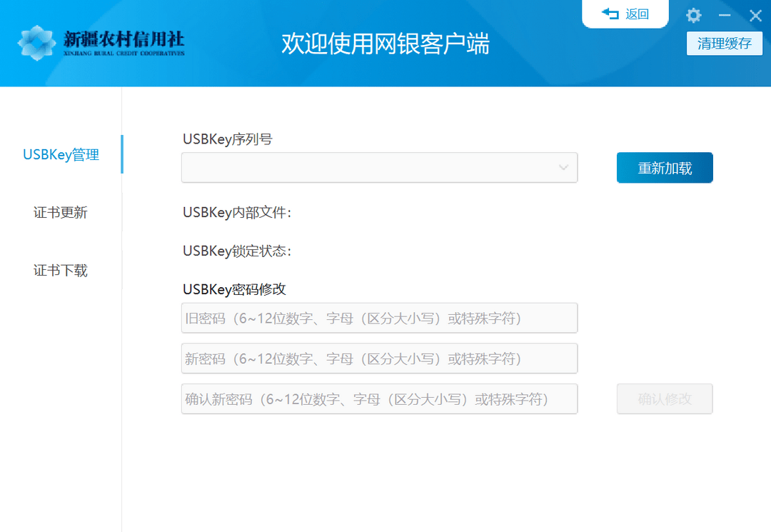771x532 pixels.
Task: Open settings via the gear icon
Action: tap(693, 15)
